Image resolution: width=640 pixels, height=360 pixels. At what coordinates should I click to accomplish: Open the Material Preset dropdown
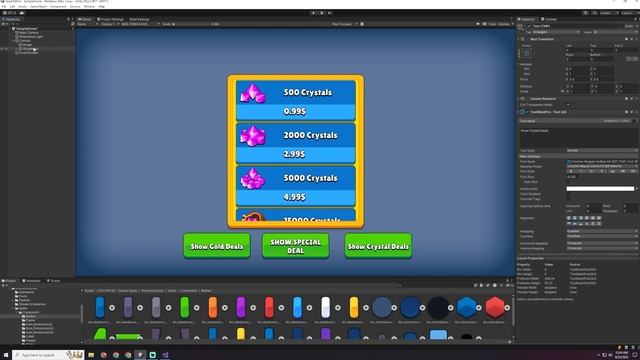(x=602, y=167)
